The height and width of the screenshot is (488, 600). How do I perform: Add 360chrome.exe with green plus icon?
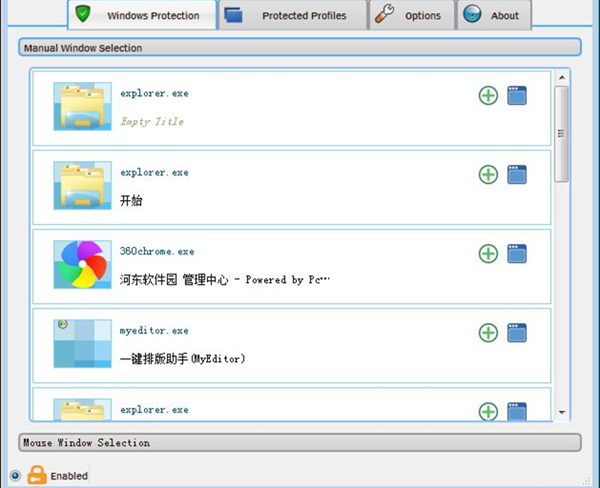488,254
